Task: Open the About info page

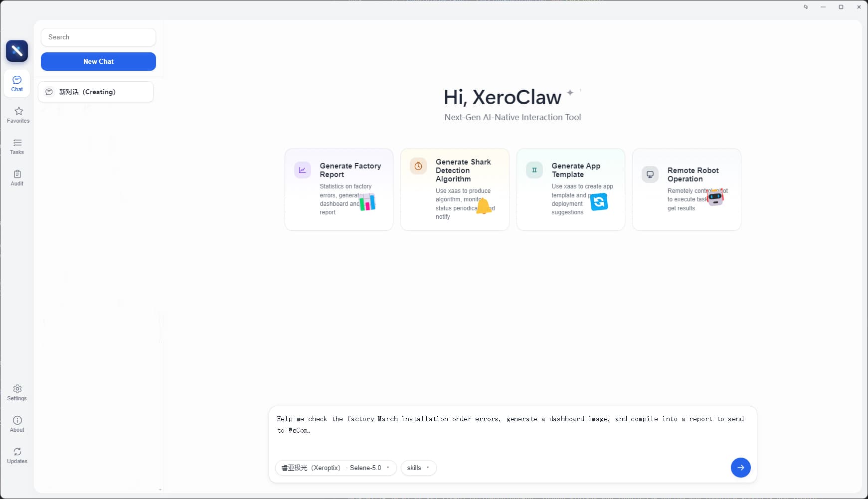Action: [17, 424]
